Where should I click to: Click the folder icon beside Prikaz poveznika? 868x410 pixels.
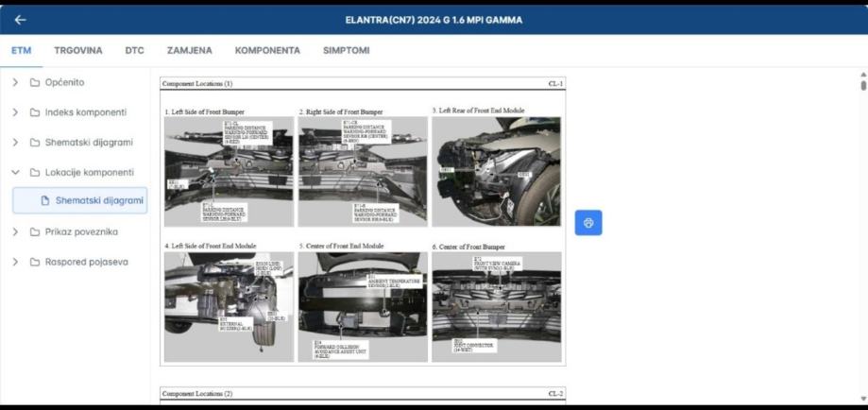[x=35, y=231]
